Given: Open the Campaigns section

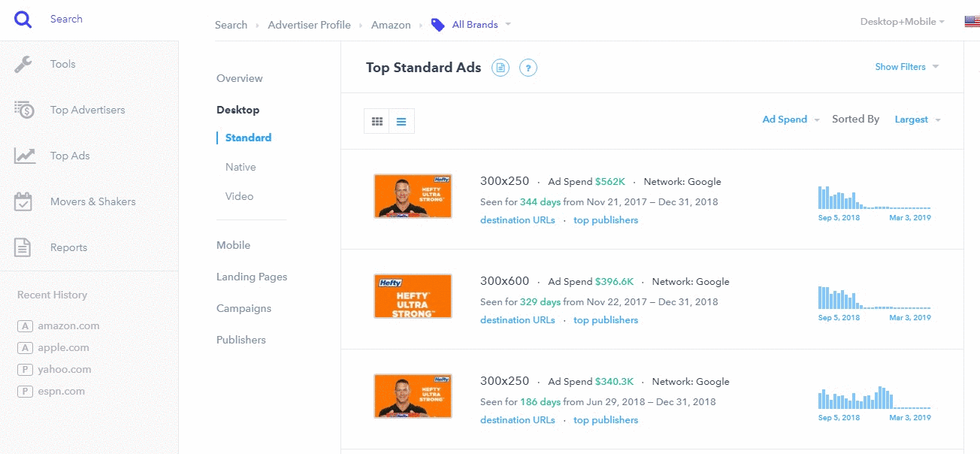Looking at the screenshot, I should point(243,308).
